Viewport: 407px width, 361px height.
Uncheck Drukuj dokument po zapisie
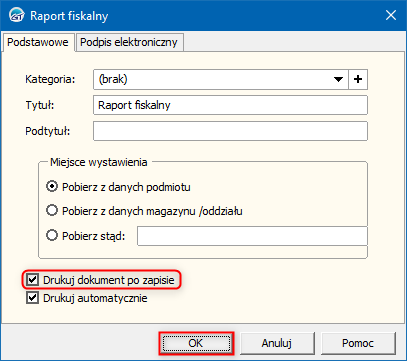coord(32,280)
